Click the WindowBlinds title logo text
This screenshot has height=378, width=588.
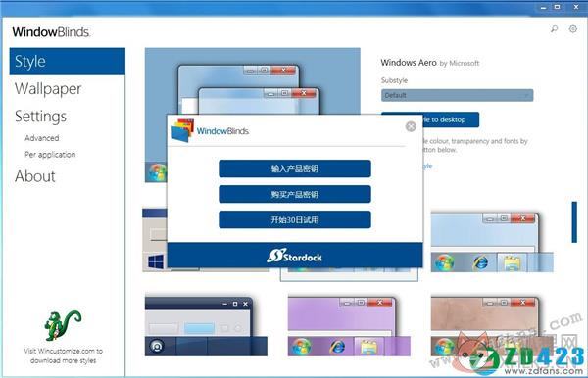click(x=51, y=32)
